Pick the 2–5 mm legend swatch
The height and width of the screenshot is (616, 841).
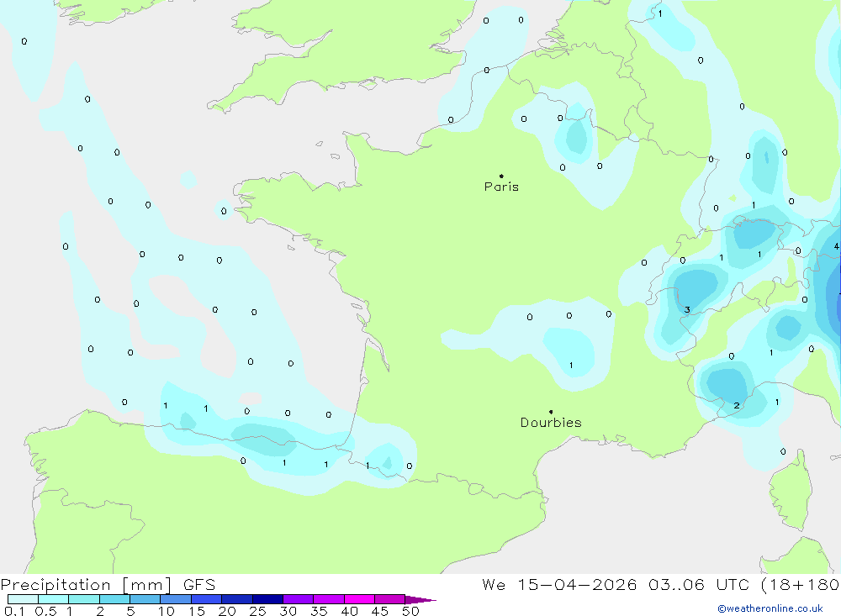coord(114,599)
